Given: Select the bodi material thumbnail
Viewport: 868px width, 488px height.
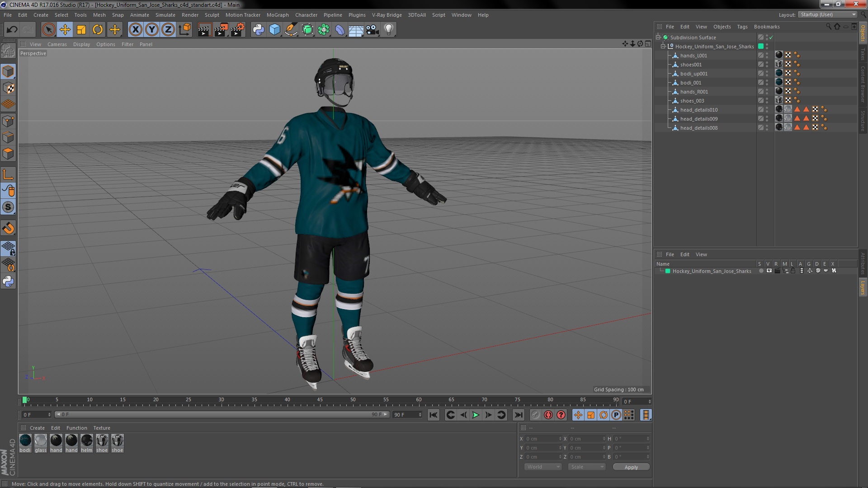Looking at the screenshot, I should [25, 443].
